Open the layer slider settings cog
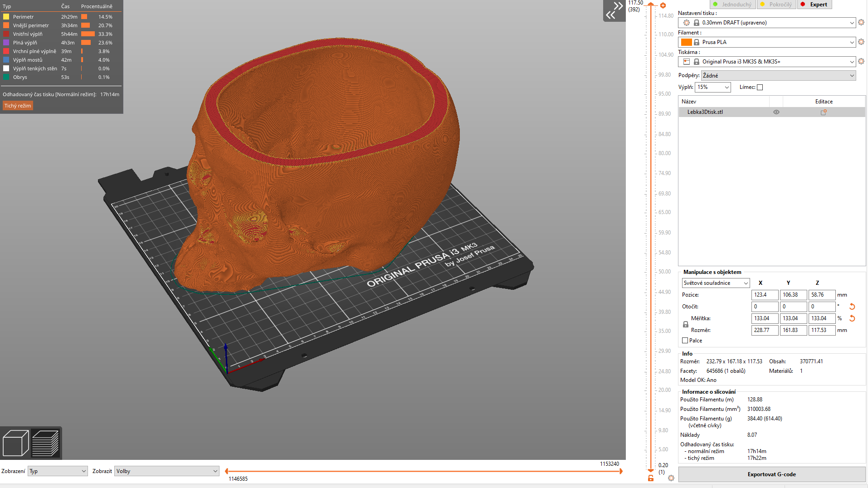The image size is (868, 488). click(671, 478)
